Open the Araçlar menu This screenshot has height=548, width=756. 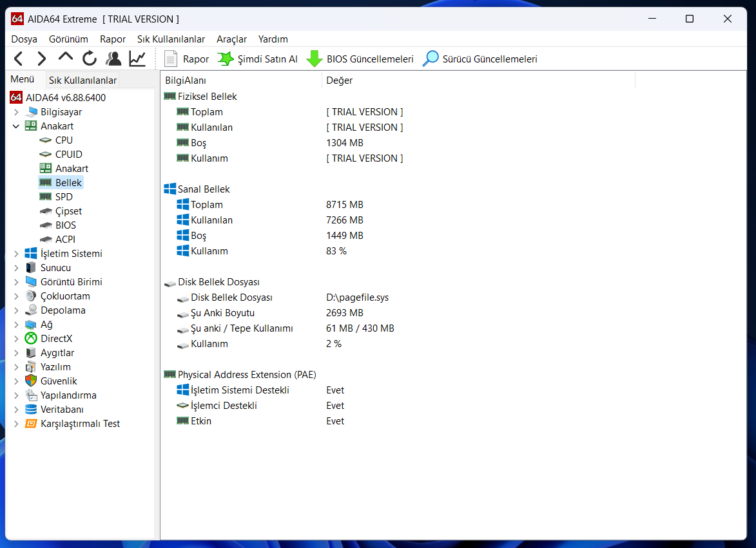point(231,39)
